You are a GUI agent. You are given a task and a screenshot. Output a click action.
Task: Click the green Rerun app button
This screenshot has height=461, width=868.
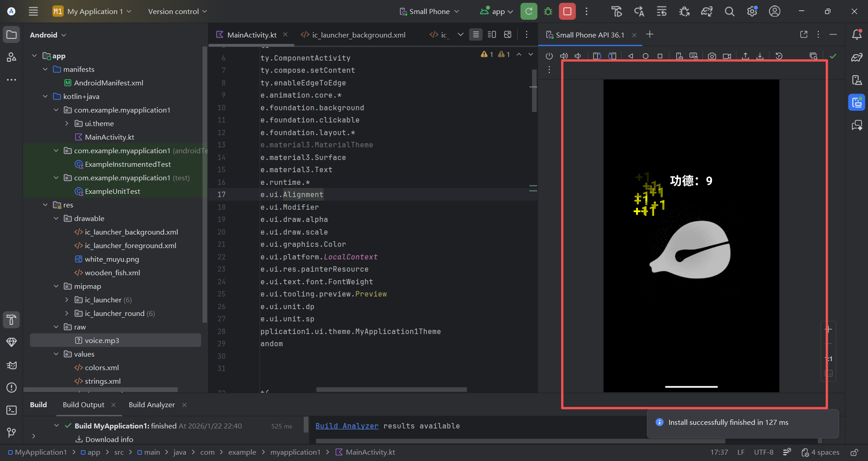tap(528, 11)
